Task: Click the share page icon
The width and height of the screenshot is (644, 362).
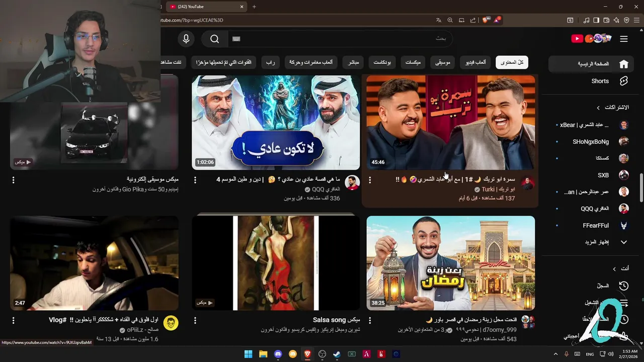Action: tap(473, 20)
